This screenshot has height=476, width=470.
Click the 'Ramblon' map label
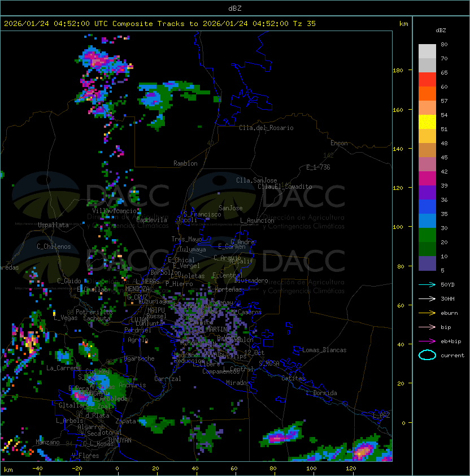coord(185,163)
